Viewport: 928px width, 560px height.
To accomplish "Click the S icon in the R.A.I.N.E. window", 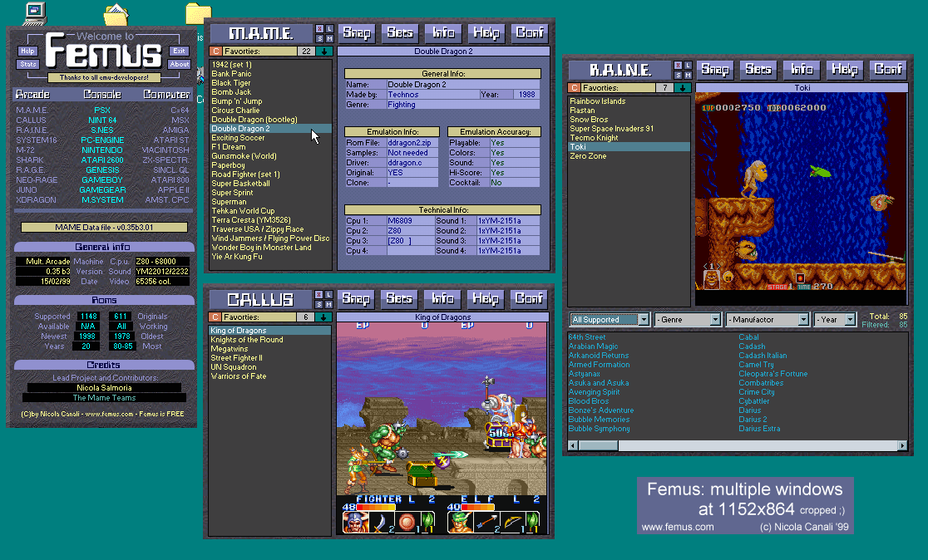I will [x=678, y=75].
